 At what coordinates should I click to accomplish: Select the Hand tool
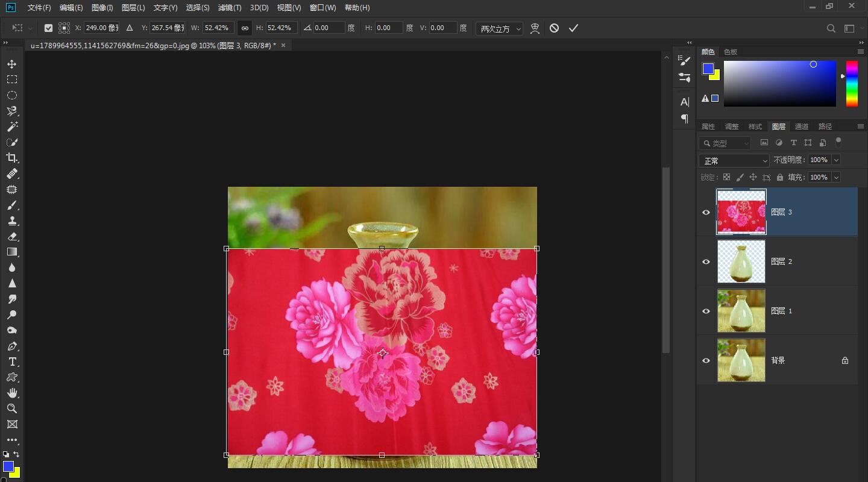11,393
